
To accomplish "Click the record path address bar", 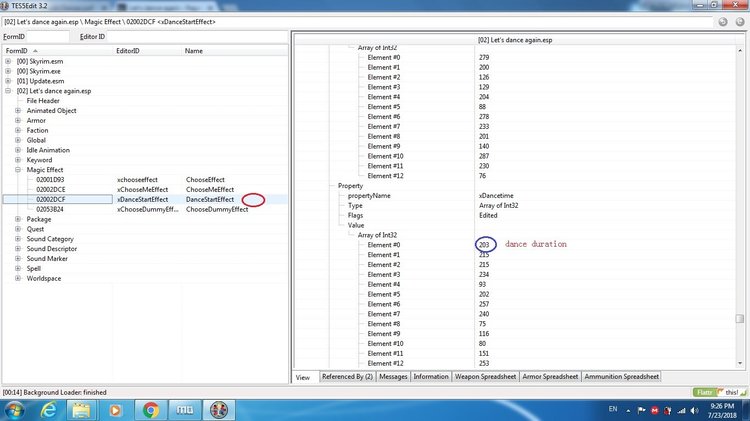I will pos(357,22).
